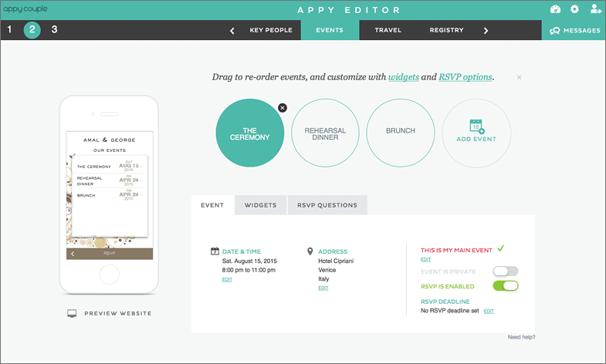Select the Rehearsal Dinner event circle
Viewport: 606px width, 364px height.
[325, 134]
